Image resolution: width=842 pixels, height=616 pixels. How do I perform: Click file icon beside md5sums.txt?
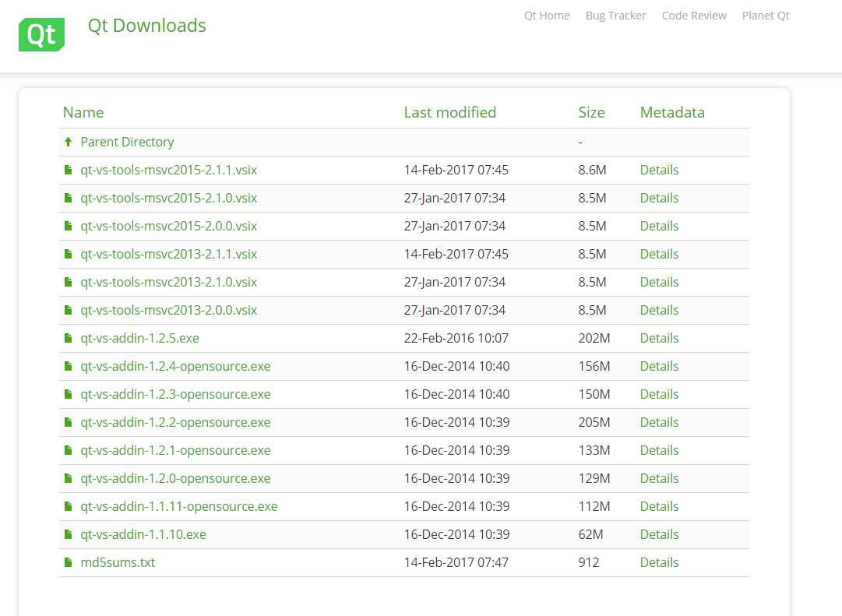(x=69, y=561)
